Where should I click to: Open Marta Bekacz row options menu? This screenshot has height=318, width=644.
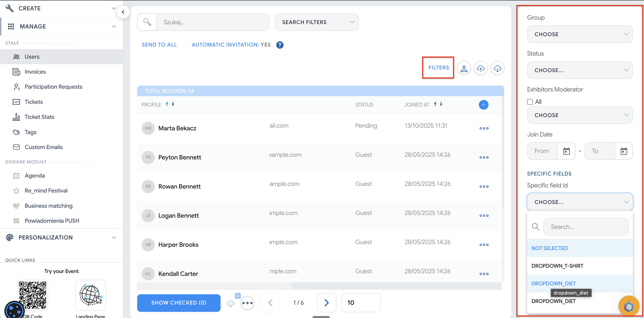484,129
